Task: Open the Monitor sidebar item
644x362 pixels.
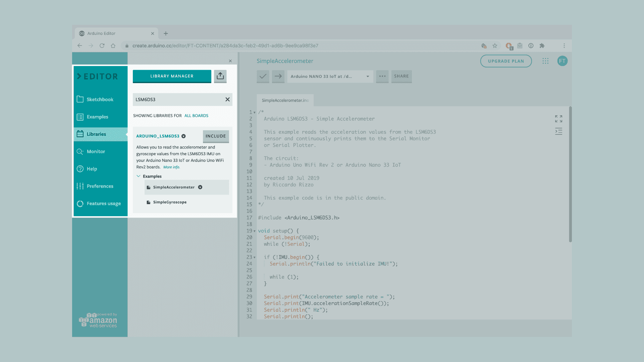Action: pyautogui.click(x=96, y=152)
